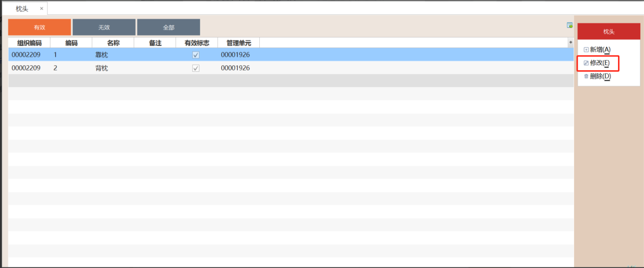Click the 修改(E) edit pencil icon

click(586, 63)
